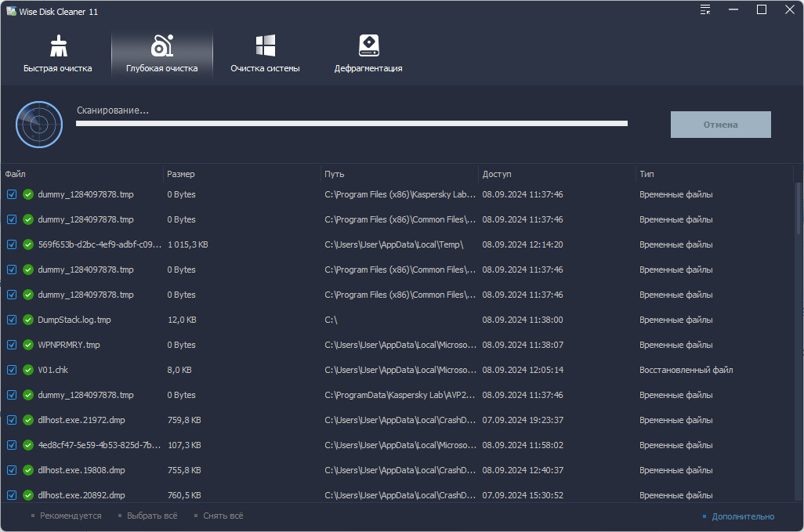Click Wise Disk Cleaner app logo
Screen dimensions: 804x532
11,11
